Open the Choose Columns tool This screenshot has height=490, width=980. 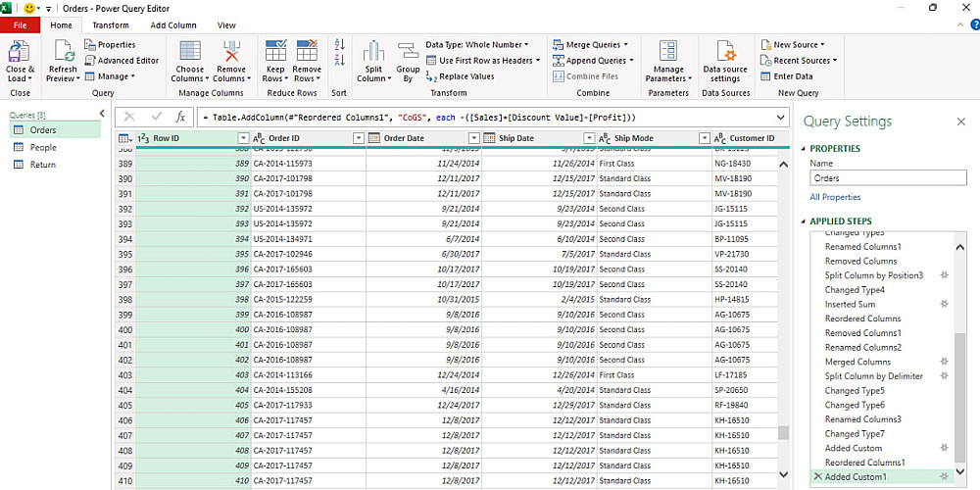click(190, 52)
